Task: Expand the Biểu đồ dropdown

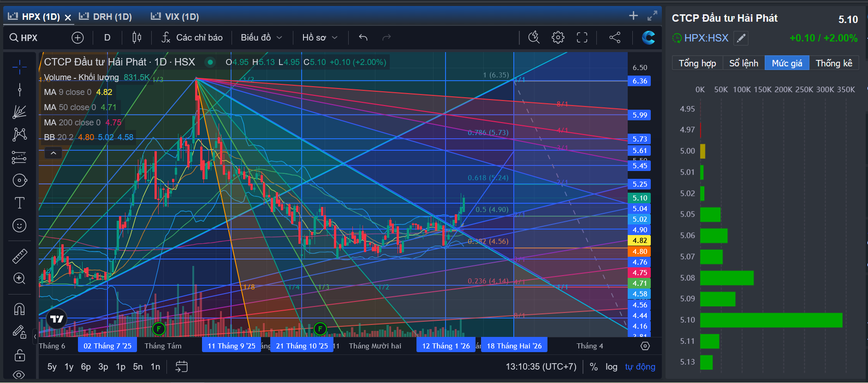Action: coord(261,38)
